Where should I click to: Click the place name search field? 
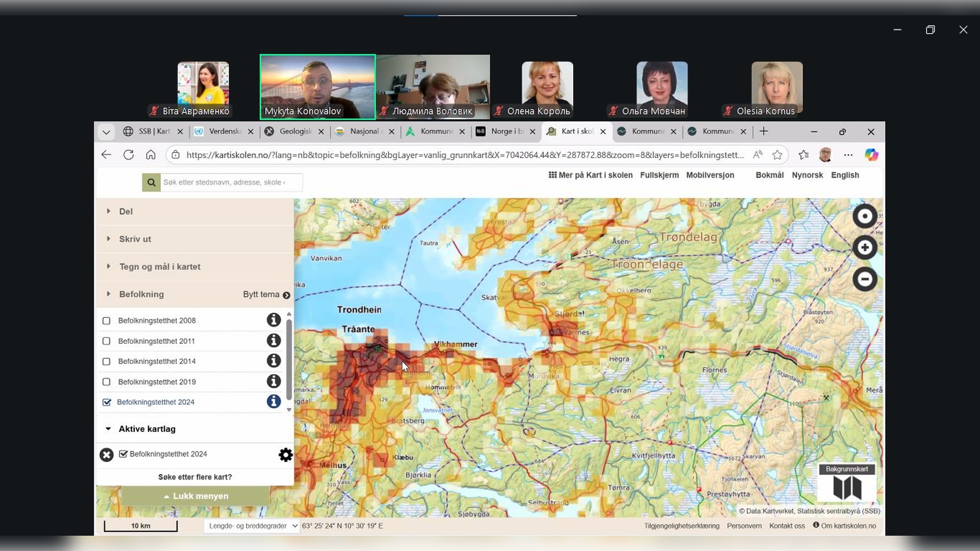pyautogui.click(x=230, y=182)
